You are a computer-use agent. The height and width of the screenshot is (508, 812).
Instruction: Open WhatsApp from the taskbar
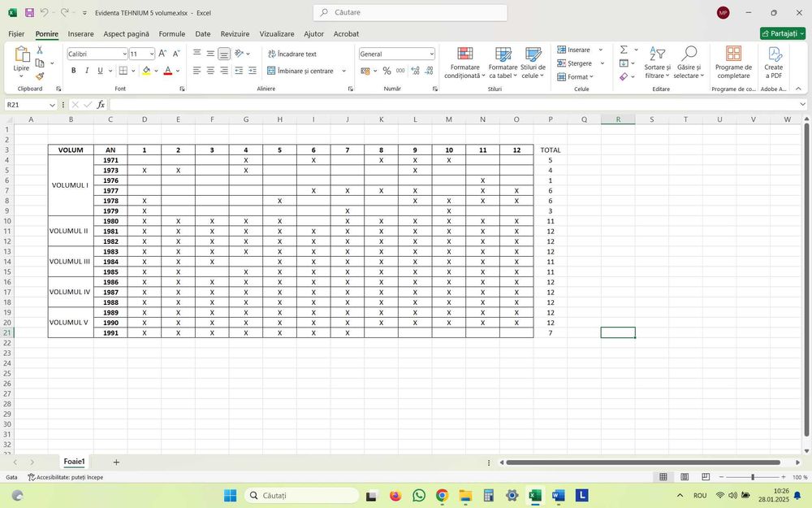[x=418, y=496]
